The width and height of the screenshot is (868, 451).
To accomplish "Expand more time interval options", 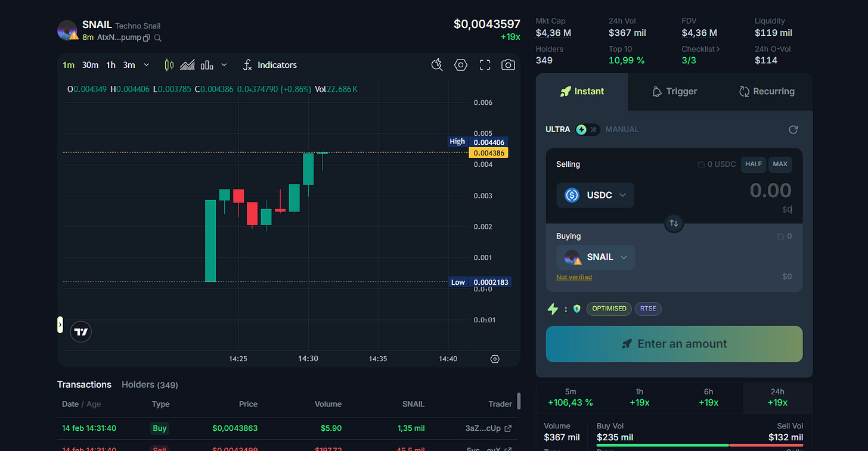I will coord(147,65).
